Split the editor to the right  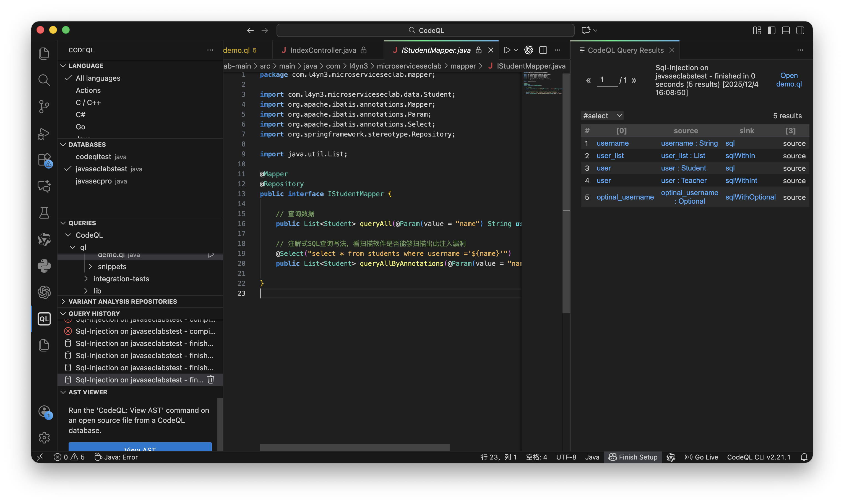(543, 50)
